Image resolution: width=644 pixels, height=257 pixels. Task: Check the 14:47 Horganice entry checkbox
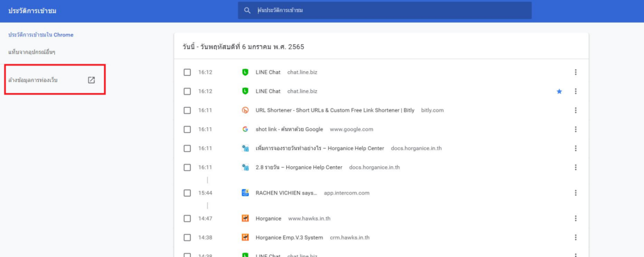pyautogui.click(x=187, y=219)
